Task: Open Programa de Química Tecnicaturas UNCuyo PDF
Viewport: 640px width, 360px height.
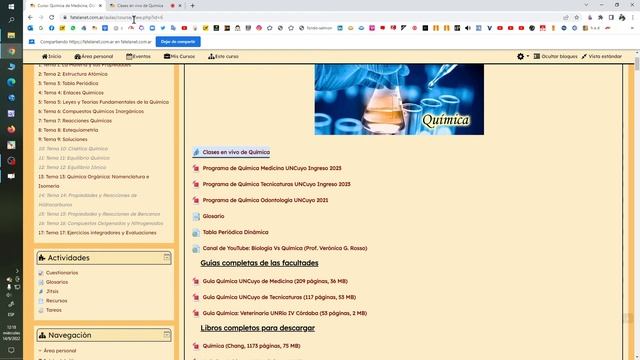Action: coord(276,184)
